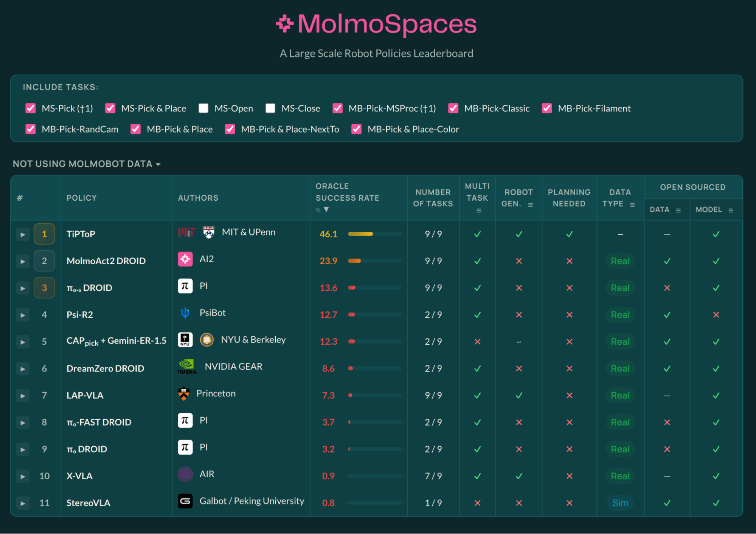This screenshot has height=534, width=756.
Task: Click the AI2 pink logo icon
Action: tap(185, 259)
